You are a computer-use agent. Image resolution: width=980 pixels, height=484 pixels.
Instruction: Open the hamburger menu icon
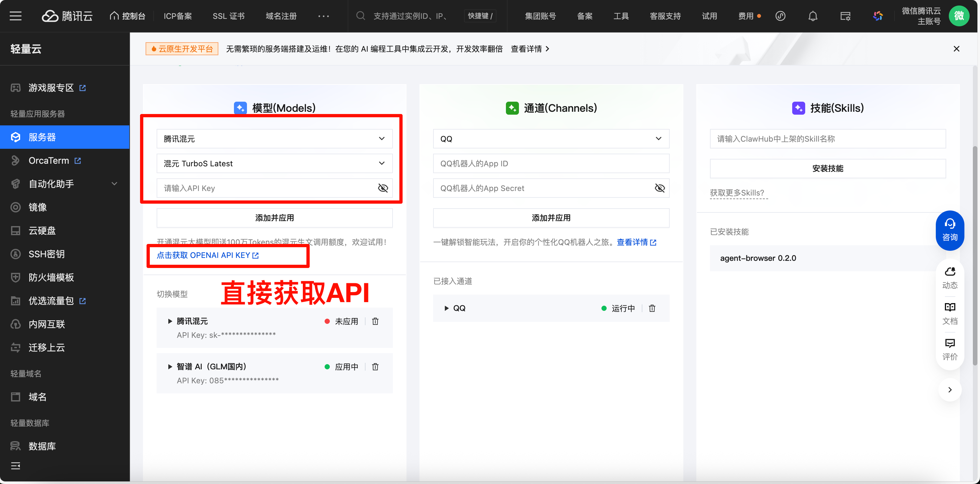click(16, 16)
